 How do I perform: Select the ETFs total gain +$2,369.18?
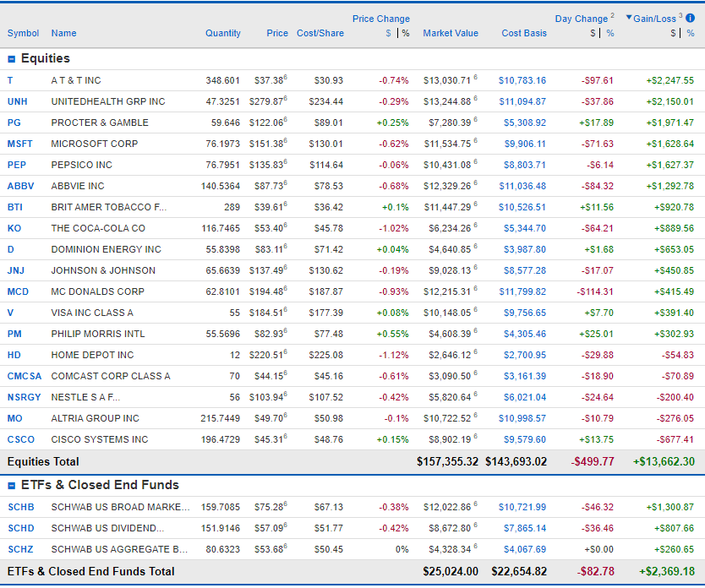click(667, 572)
